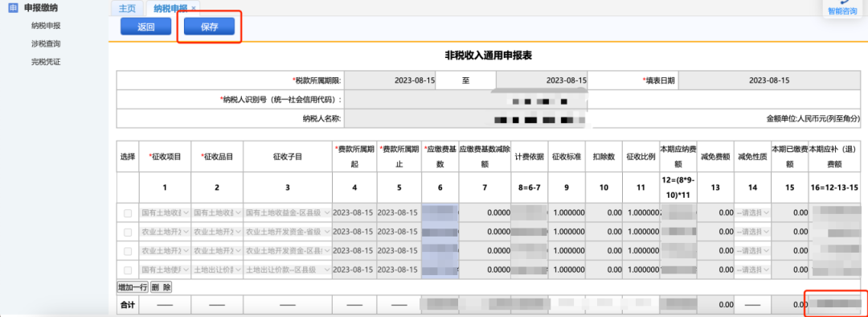Open 涉税查询 in the sidebar

46,43
